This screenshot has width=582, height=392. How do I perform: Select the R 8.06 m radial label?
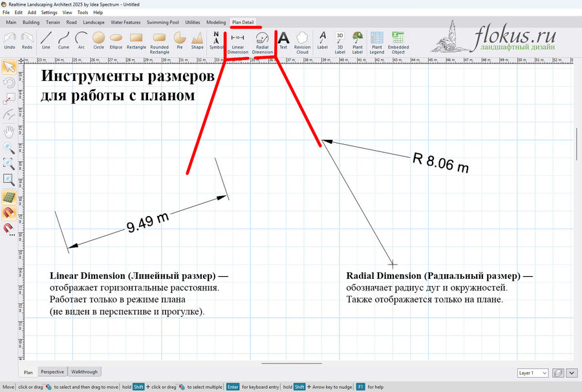point(440,162)
